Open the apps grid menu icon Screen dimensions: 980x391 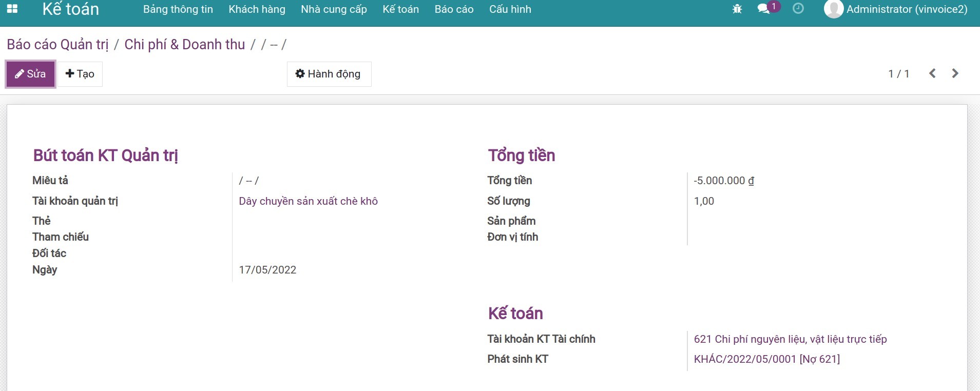click(x=12, y=9)
